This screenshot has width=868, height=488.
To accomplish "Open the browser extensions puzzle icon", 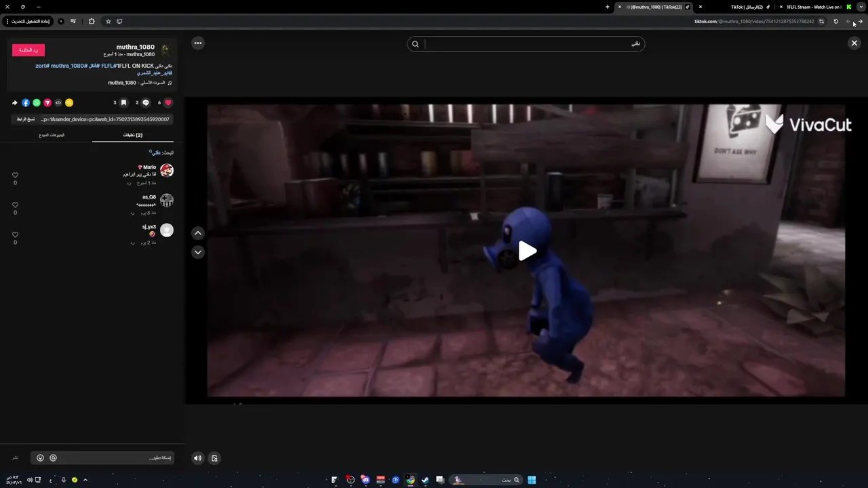I will pyautogui.click(x=92, y=21).
